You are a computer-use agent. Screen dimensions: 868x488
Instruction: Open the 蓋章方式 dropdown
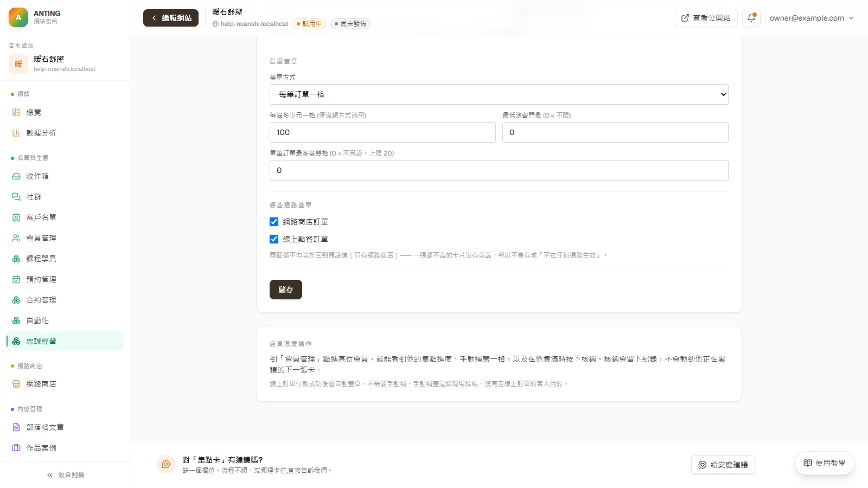[499, 94]
